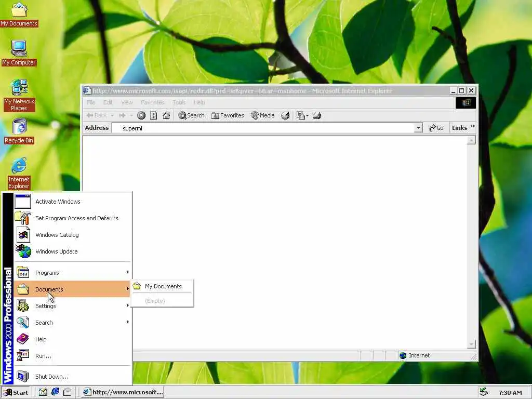The width and height of the screenshot is (532, 399).
Task: Click the Print icon in IE toolbar
Action: click(317, 115)
